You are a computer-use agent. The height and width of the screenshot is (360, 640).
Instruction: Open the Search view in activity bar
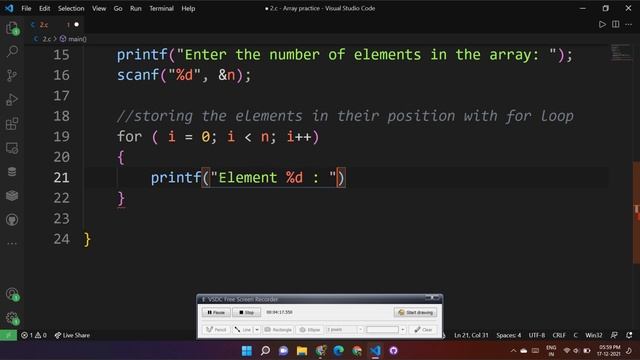12,51
